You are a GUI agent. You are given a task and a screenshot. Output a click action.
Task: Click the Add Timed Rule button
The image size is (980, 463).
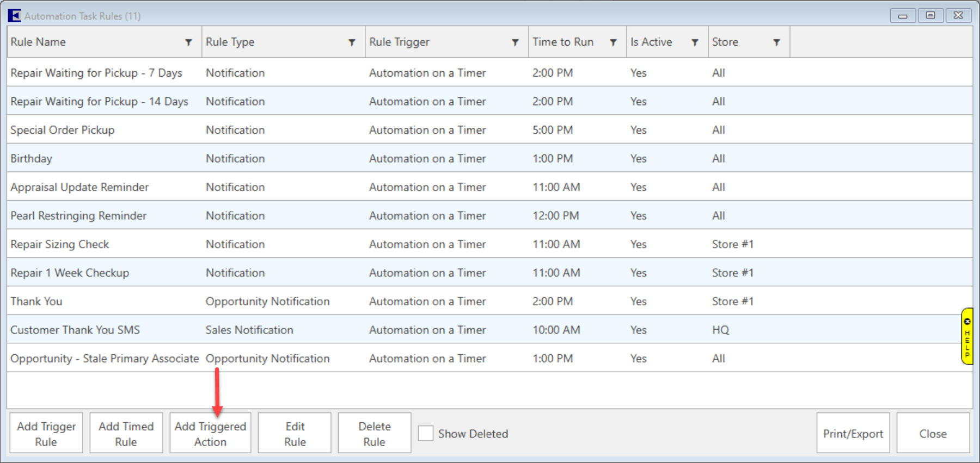pos(126,434)
